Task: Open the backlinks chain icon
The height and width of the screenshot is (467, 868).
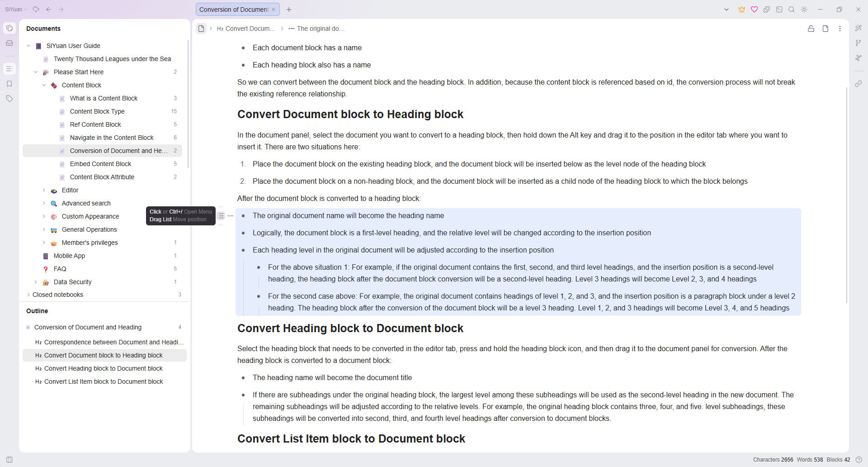Action: click(859, 84)
